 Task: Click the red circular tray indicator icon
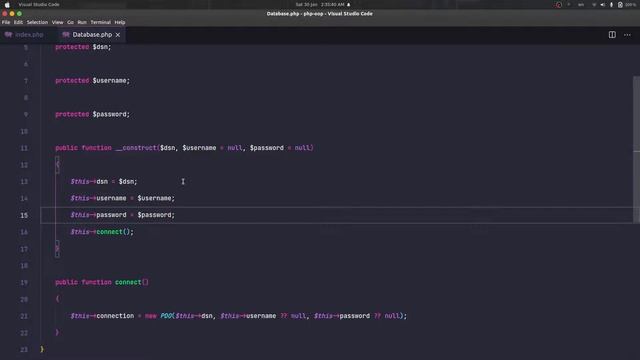[x=559, y=5]
